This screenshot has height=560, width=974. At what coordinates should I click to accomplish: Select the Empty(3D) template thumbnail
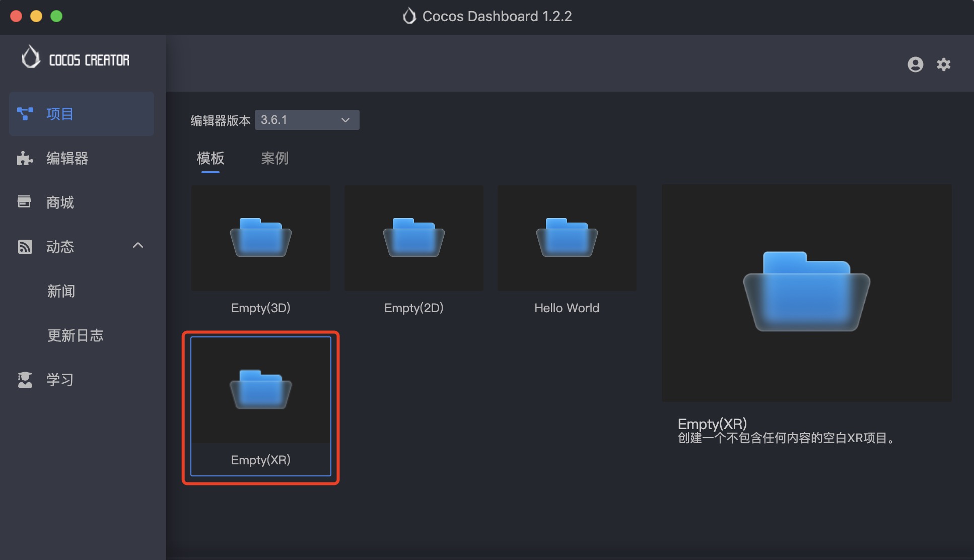click(x=261, y=238)
